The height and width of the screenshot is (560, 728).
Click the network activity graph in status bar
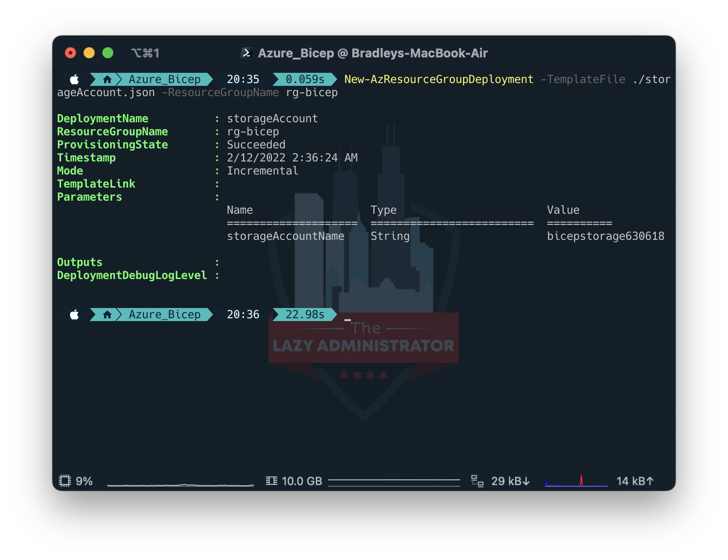point(576,481)
